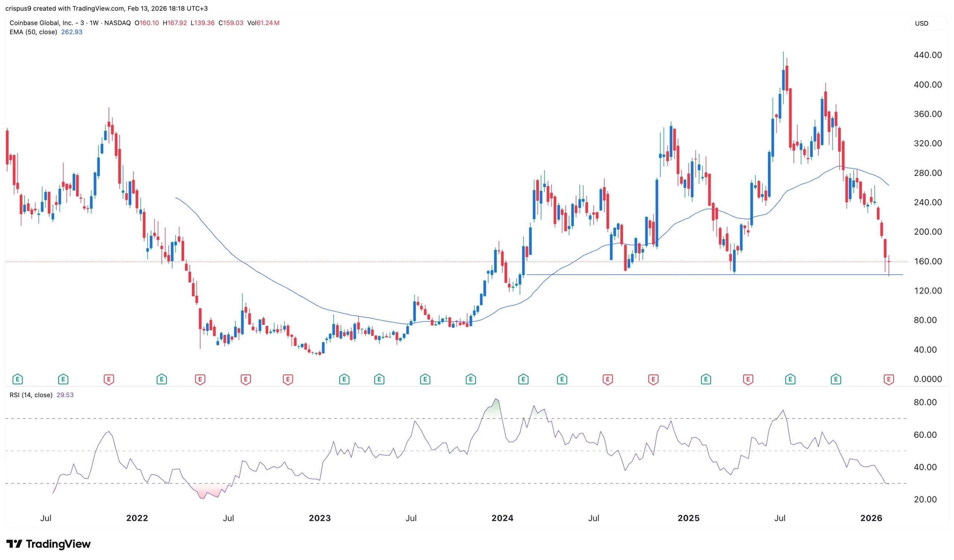Select the NASDAQ exchange label
Viewport: 954px width, 560px height.
117,23
